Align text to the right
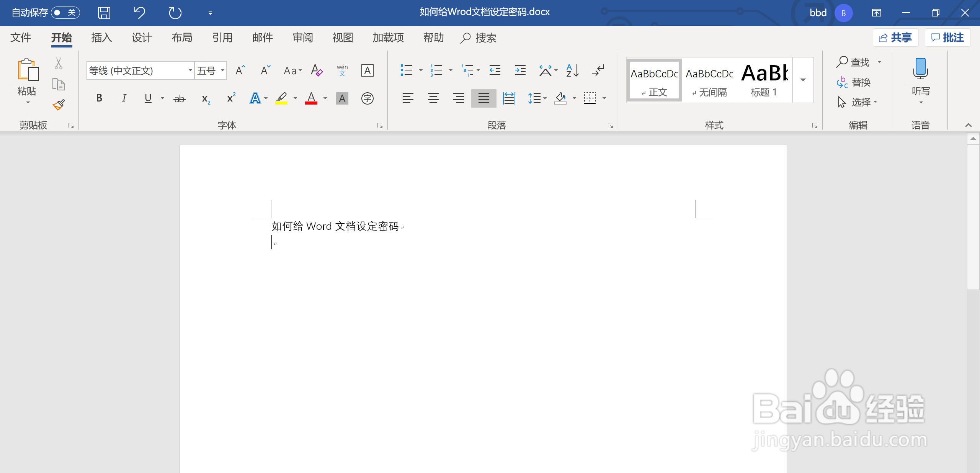 tap(459, 98)
